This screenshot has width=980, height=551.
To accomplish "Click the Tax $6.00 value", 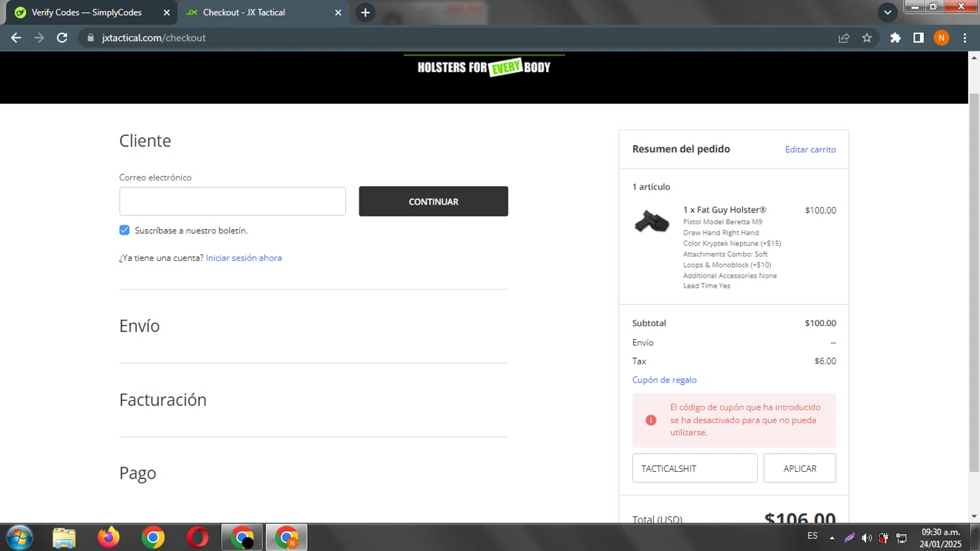I will coord(825,361).
